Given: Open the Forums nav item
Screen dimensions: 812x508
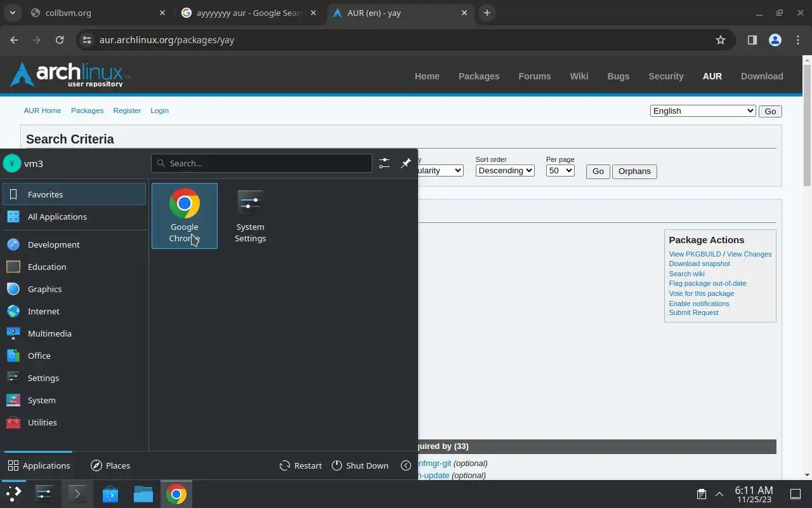Looking at the screenshot, I should pos(535,76).
